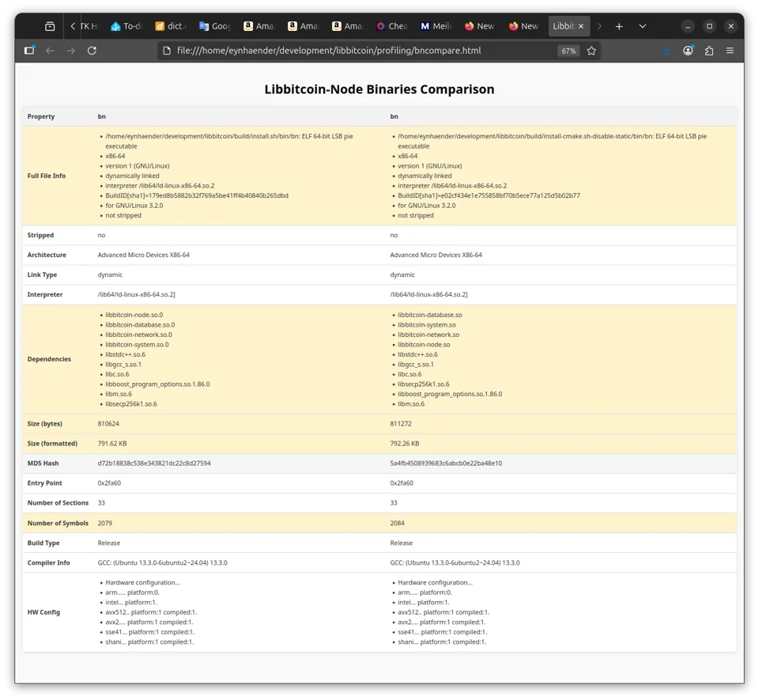759x700 pixels.
Task: Click the size value "811272"
Action: coord(401,424)
